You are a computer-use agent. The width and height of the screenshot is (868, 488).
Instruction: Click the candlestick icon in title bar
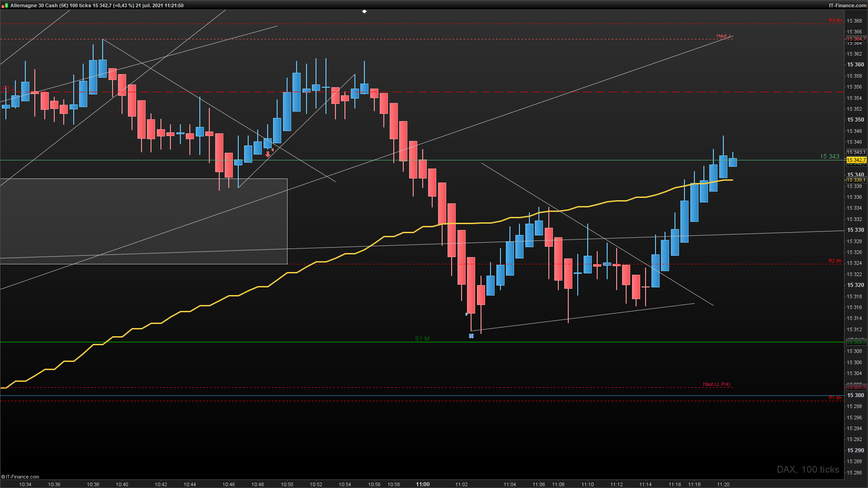coord(4,5)
